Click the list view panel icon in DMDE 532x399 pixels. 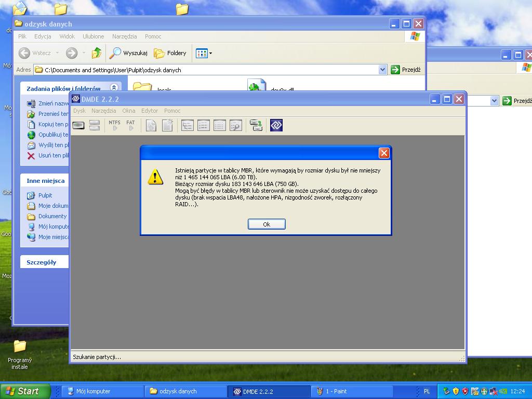coord(204,125)
